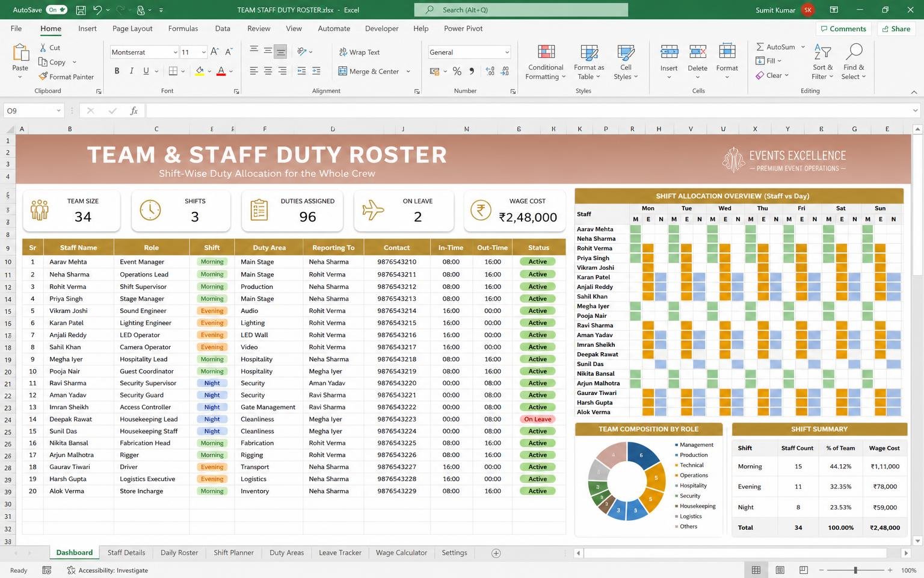Open Cell Styles gallery

click(626, 62)
